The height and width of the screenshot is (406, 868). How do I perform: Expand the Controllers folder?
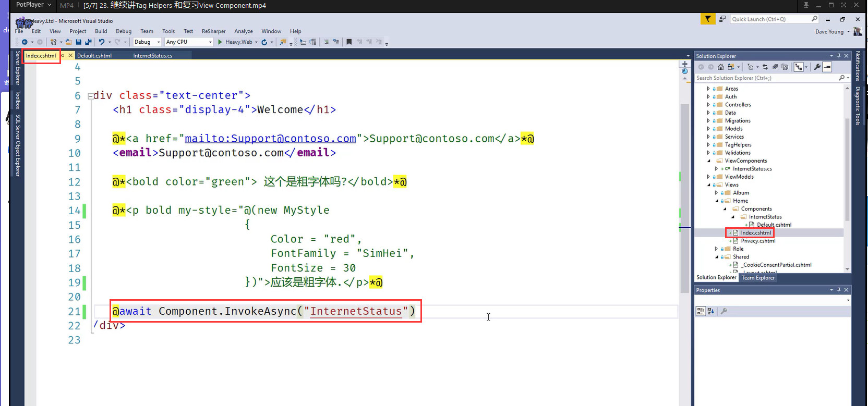(x=708, y=105)
